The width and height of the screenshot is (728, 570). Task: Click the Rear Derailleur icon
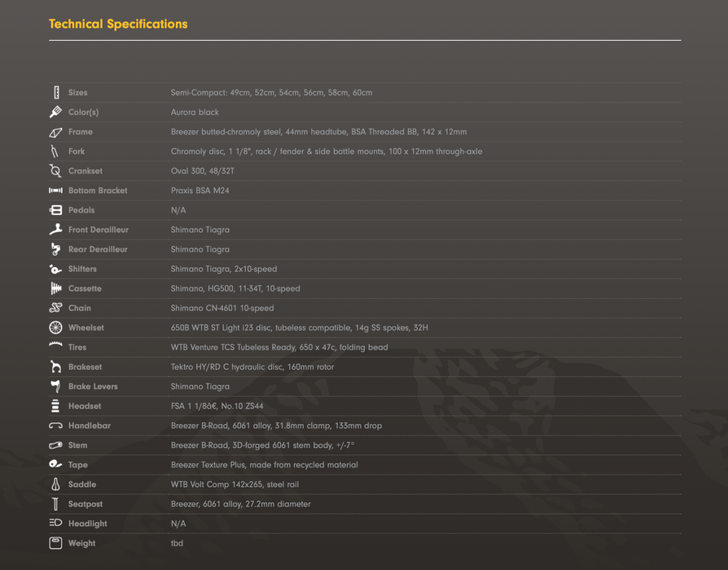[55, 249]
